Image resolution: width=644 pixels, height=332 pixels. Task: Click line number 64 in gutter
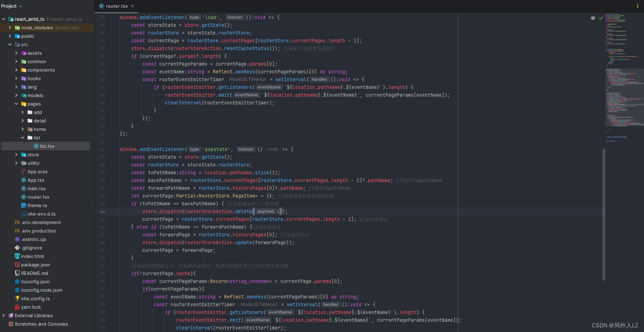coord(103,211)
